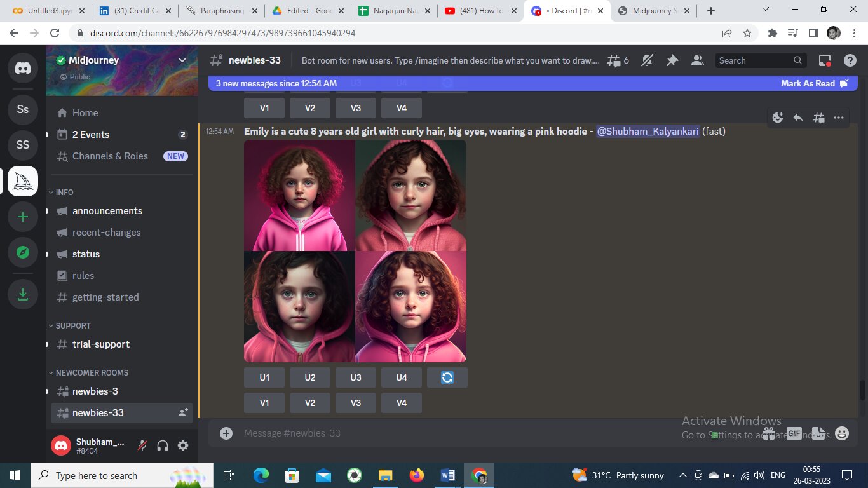Toggle headphones deafen in user panel
This screenshot has height=488, width=868.
(163, 445)
